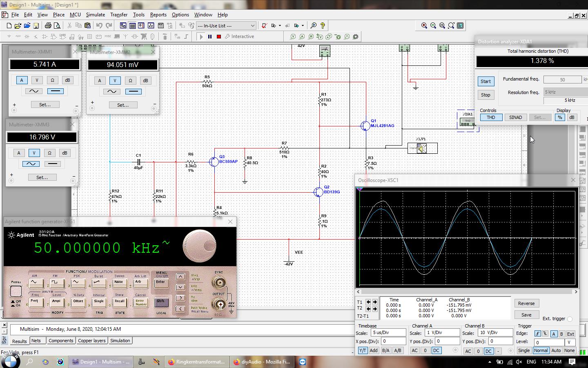
Task: Stop the simulation with the red square
Action: tap(219, 36)
